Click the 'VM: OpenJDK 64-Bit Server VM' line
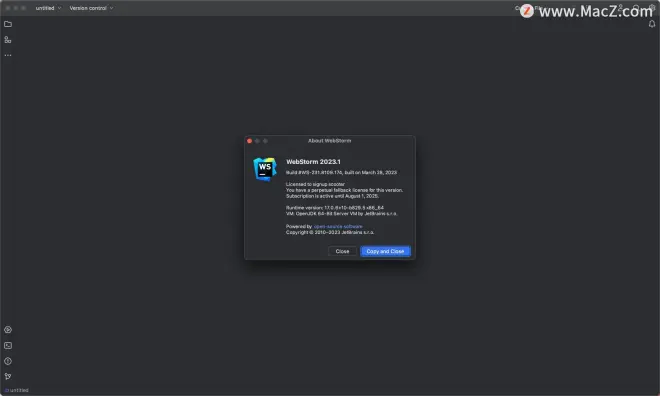 coord(341,214)
